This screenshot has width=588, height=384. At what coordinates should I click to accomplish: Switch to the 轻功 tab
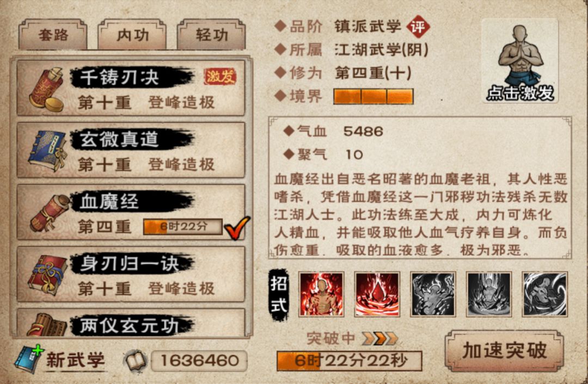(211, 35)
